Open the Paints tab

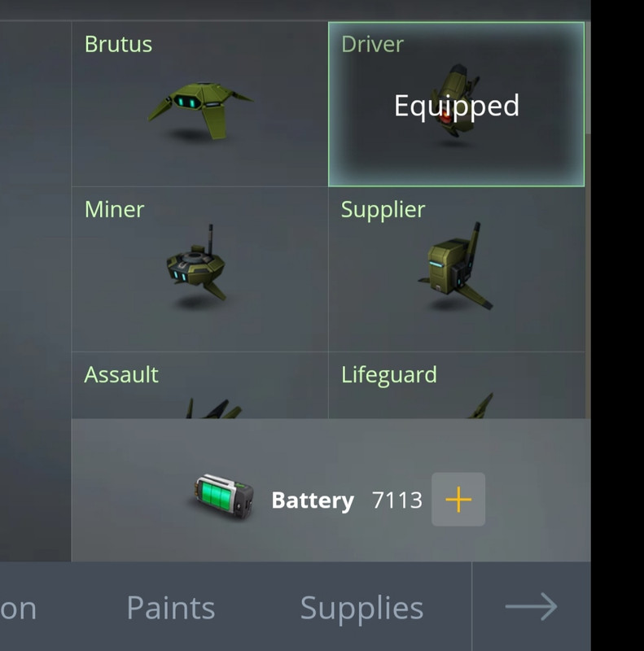(171, 608)
